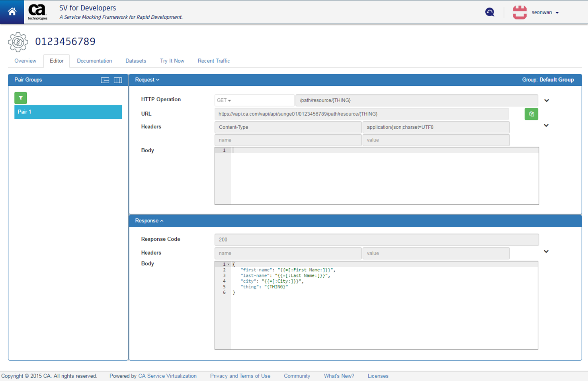Screen dimensions: 588x381
Task: Fold line 1 in response body editor
Action: (229, 264)
